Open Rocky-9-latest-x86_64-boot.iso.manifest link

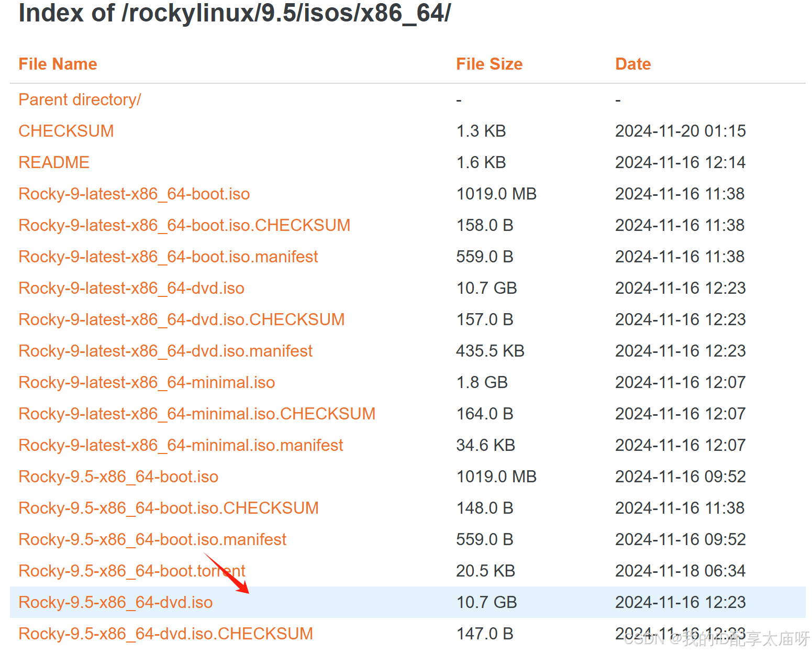(x=168, y=257)
